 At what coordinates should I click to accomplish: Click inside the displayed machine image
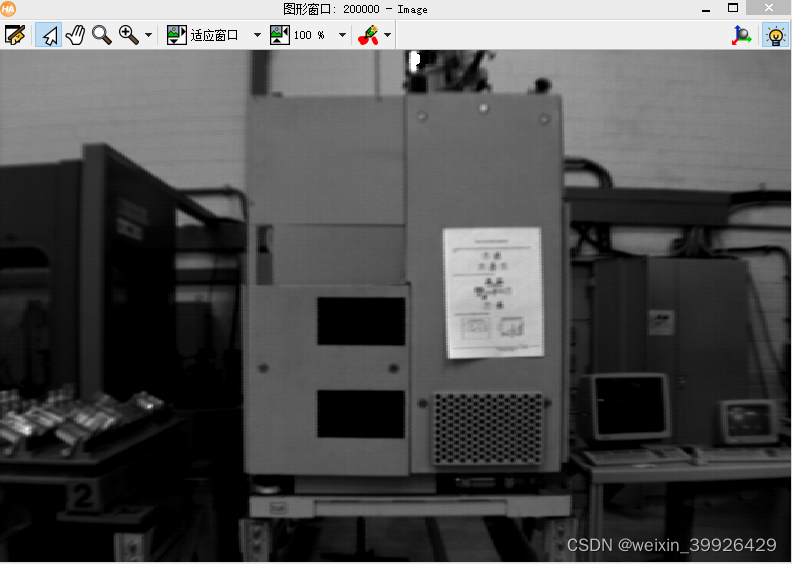pos(395,305)
